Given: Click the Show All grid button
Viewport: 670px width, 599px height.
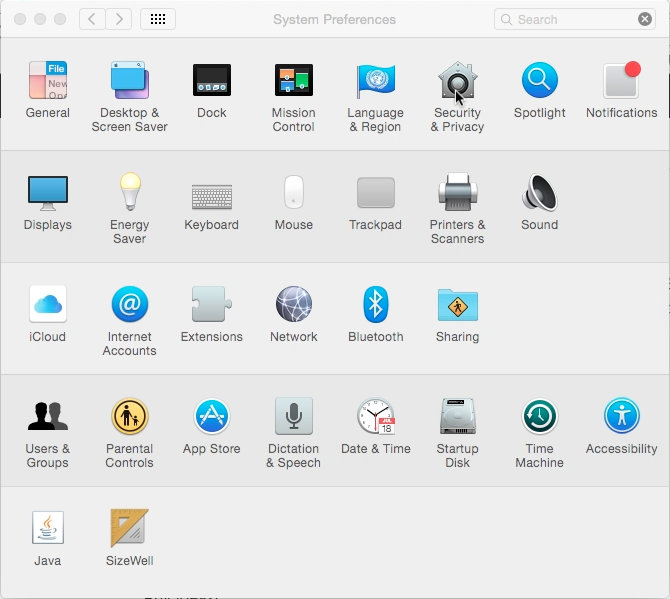Looking at the screenshot, I should pos(158,19).
